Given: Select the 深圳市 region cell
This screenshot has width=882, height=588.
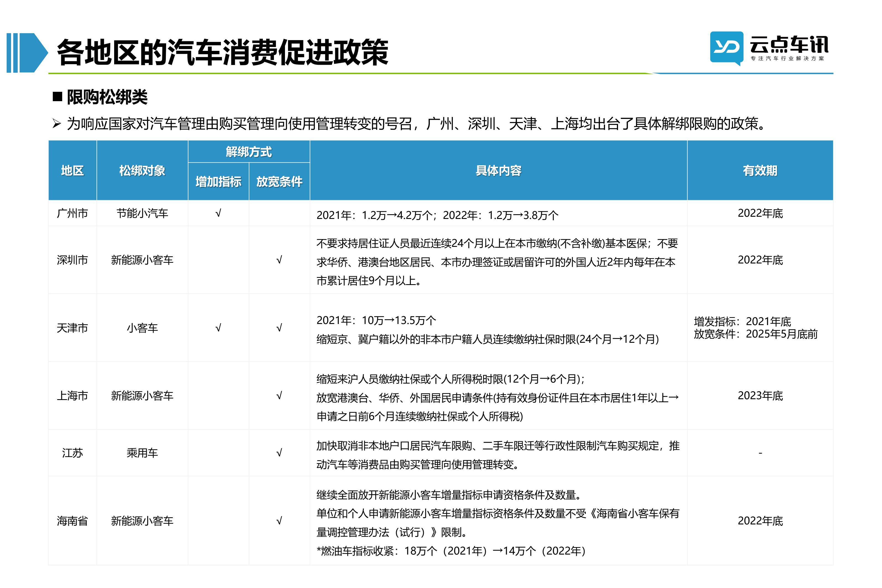Looking at the screenshot, I should point(72,260).
